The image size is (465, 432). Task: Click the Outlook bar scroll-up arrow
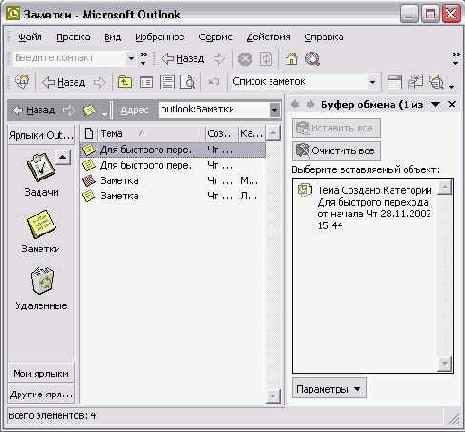pos(63,157)
